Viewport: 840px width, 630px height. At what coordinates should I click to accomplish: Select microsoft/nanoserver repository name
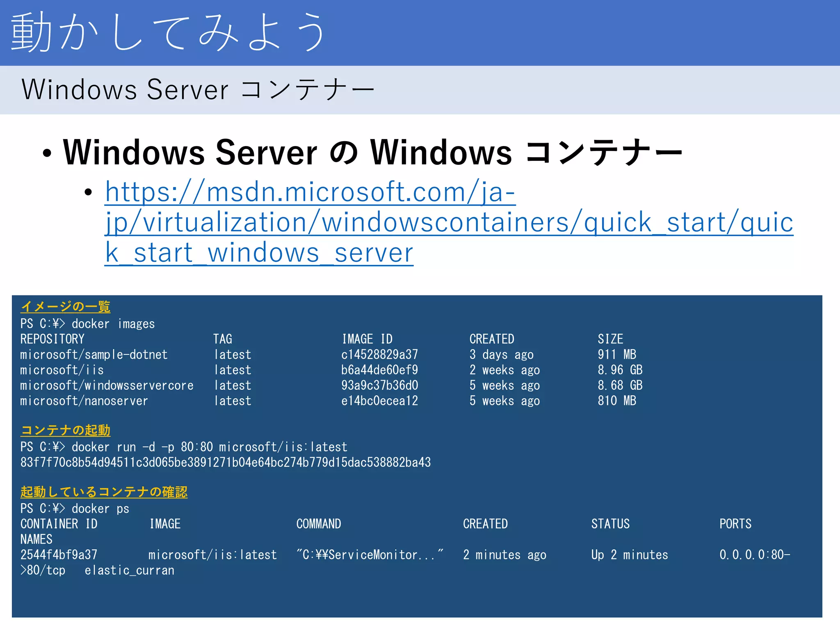[x=84, y=401]
